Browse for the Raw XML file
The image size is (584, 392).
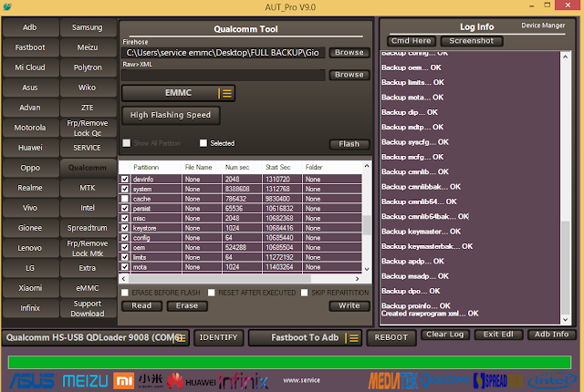[x=349, y=75]
